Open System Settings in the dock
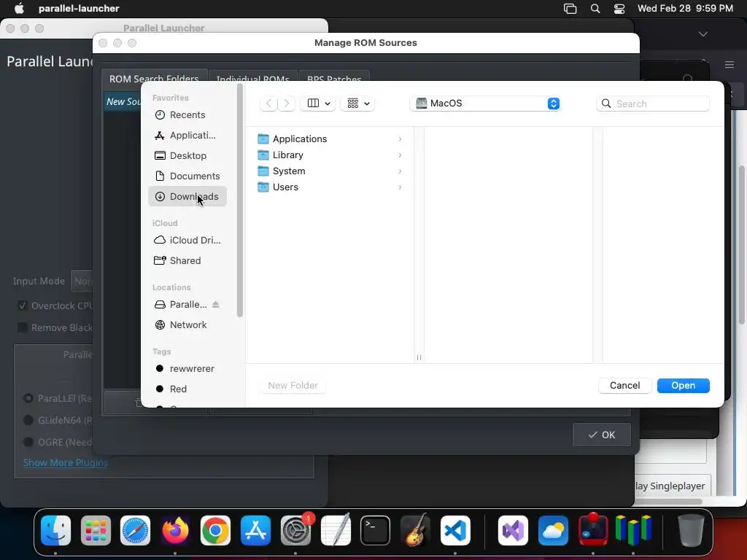 (x=295, y=531)
